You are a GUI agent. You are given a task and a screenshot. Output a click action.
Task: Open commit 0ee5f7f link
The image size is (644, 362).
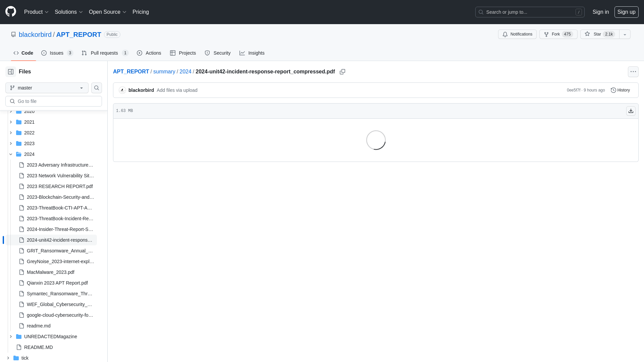573,90
